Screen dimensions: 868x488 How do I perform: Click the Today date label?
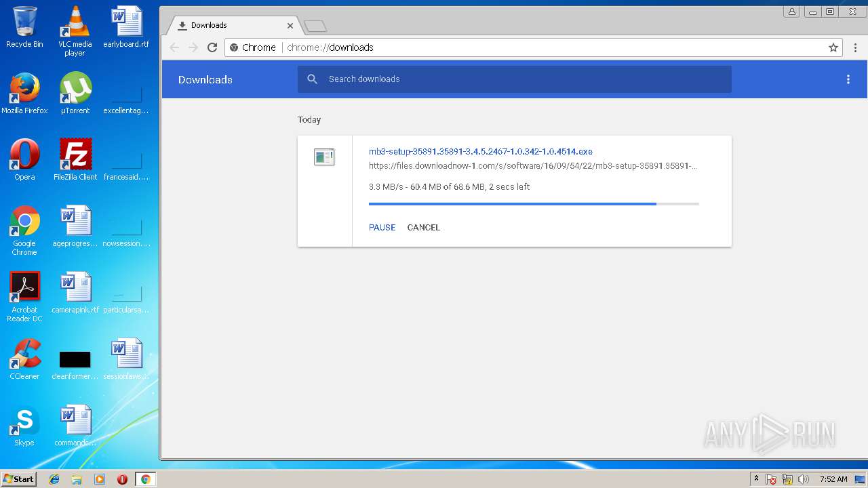tap(309, 119)
